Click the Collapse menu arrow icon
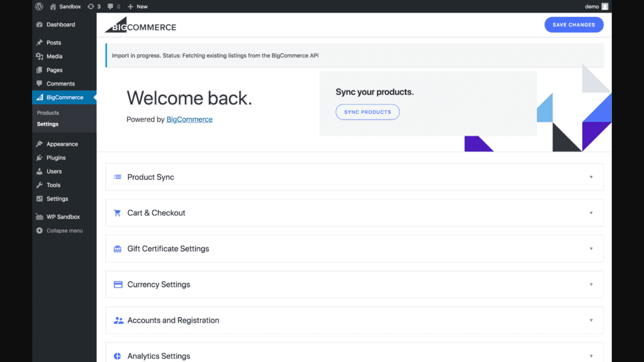This screenshot has height=362, width=644. tap(40, 231)
